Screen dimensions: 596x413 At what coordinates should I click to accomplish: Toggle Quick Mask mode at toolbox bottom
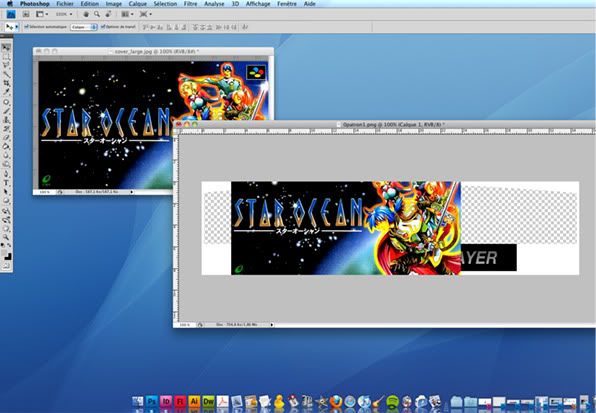tap(6, 267)
